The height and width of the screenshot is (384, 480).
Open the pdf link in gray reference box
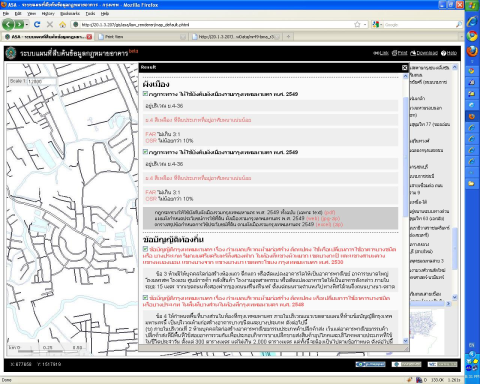tap(329, 212)
